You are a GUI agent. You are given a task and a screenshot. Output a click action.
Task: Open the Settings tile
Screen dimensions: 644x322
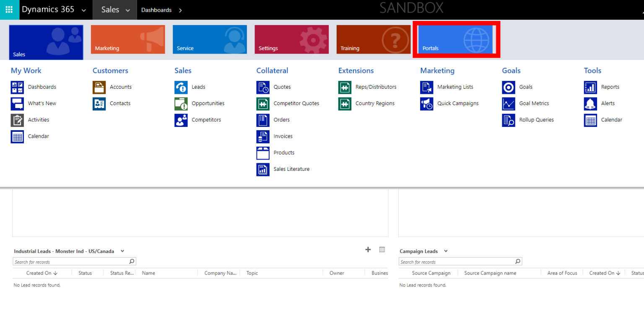point(291,39)
